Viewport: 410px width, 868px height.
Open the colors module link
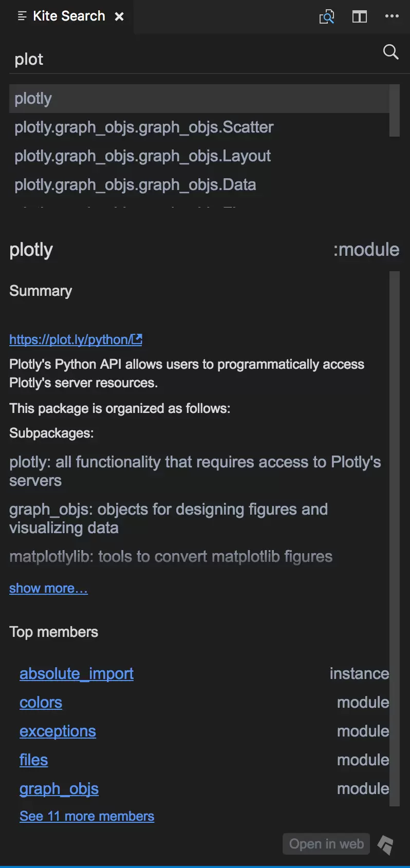(41, 702)
